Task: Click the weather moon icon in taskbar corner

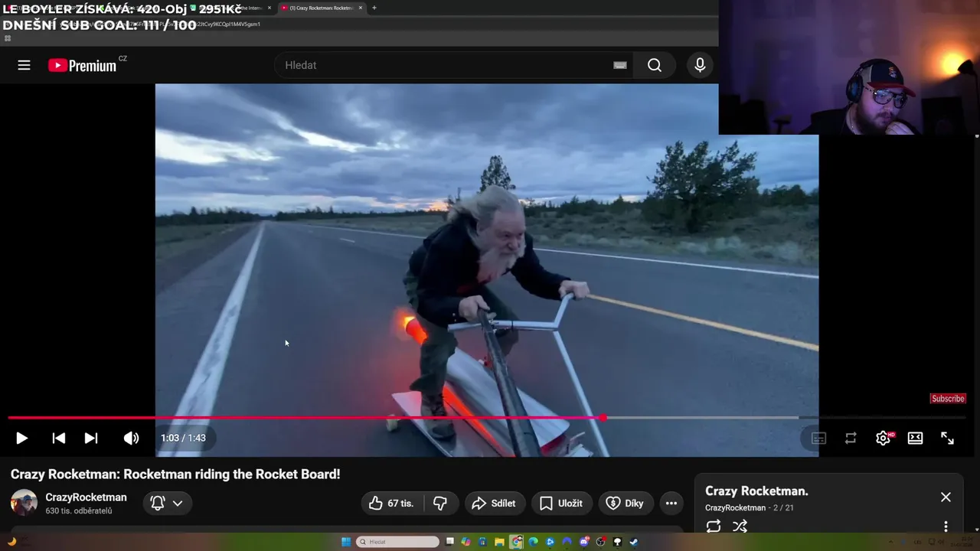Action: coord(11,542)
